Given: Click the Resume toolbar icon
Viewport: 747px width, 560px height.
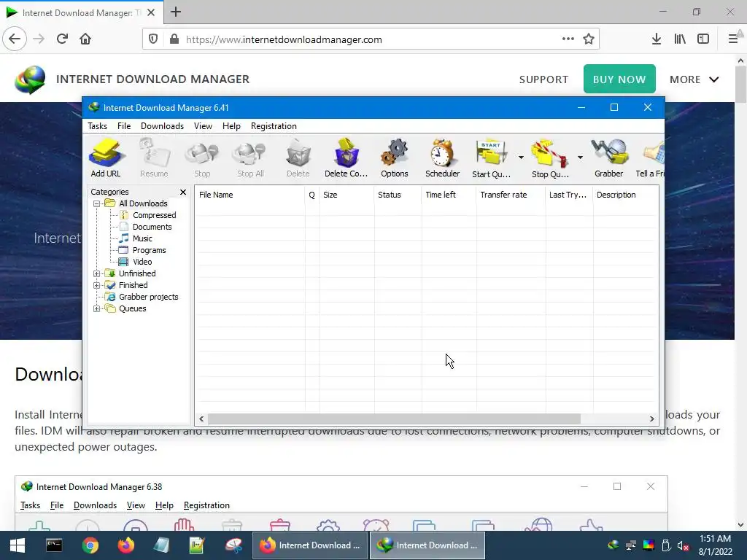Looking at the screenshot, I should click(x=154, y=158).
